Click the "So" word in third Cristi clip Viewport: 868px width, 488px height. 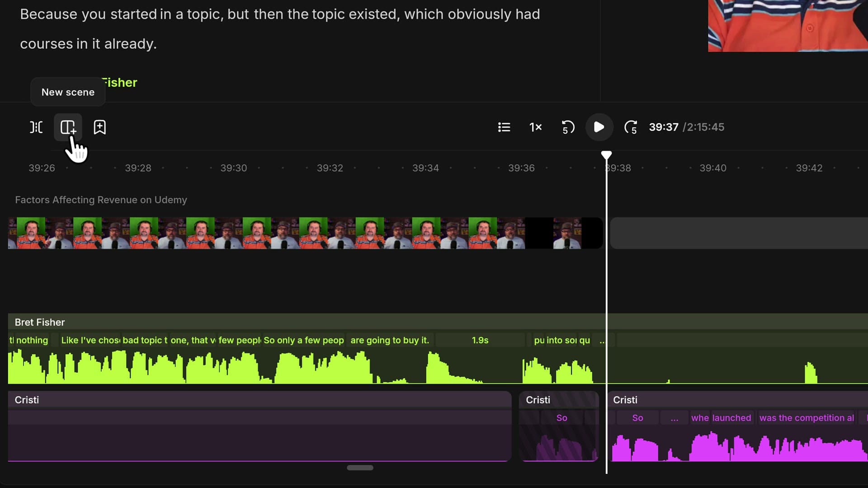click(x=637, y=418)
